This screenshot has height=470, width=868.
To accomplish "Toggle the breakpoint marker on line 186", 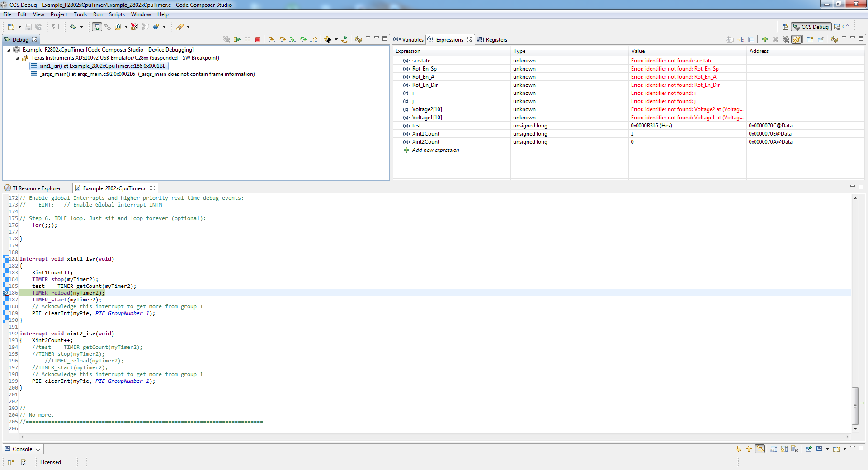I will pos(5,293).
